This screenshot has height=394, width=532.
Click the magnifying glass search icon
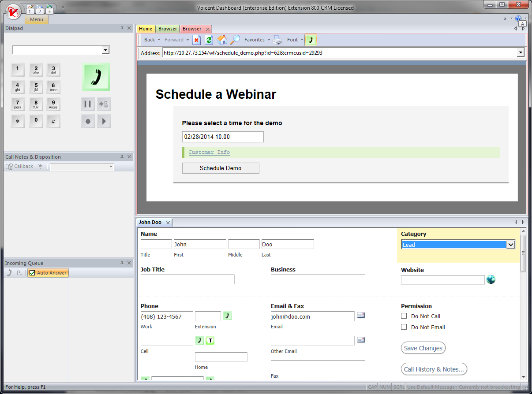click(235, 40)
